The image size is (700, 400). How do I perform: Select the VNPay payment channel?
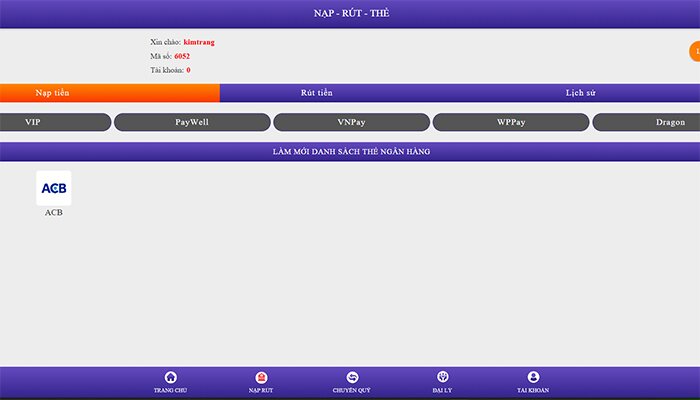(351, 122)
